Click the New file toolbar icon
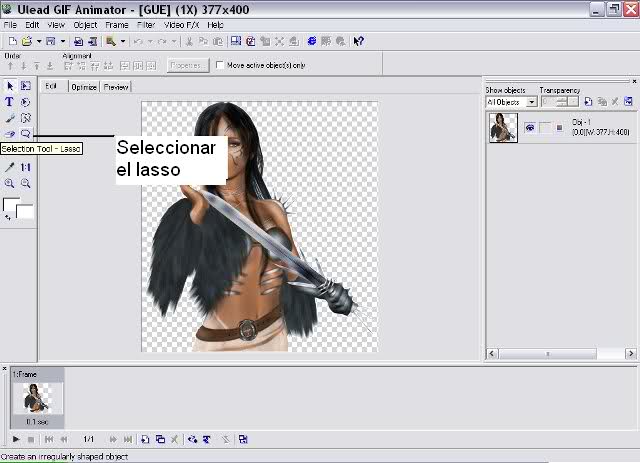The image size is (640, 463). [x=13, y=41]
